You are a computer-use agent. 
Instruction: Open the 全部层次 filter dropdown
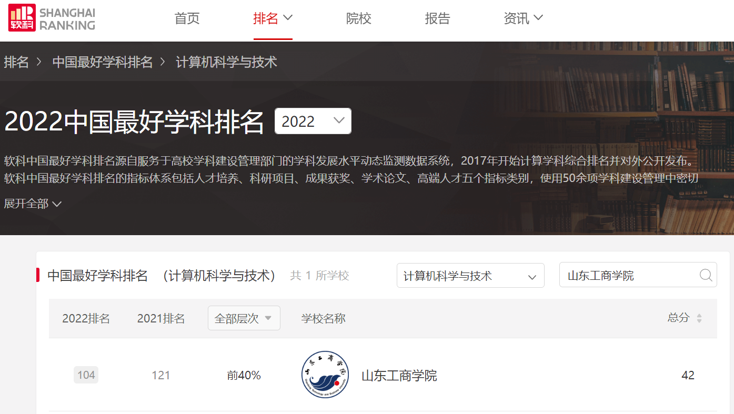tap(244, 318)
